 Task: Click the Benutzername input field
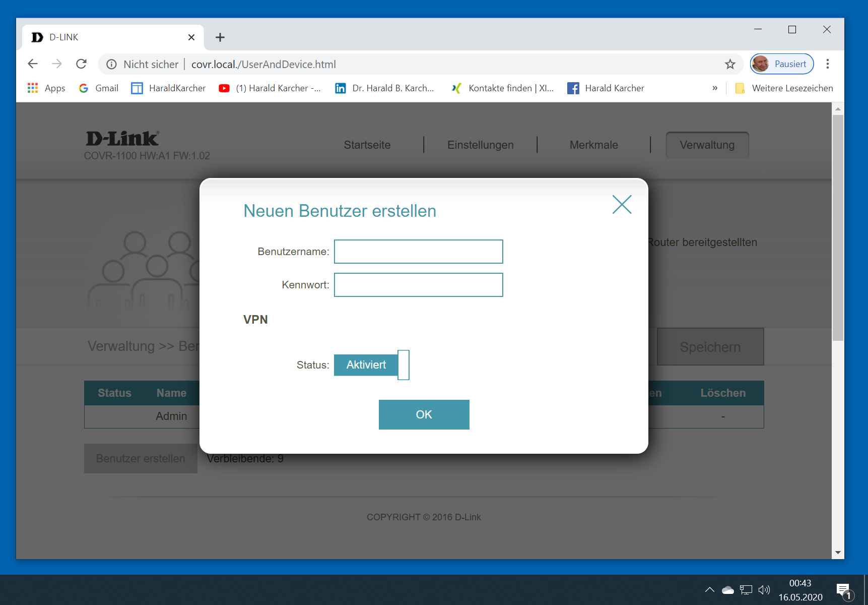[419, 252]
